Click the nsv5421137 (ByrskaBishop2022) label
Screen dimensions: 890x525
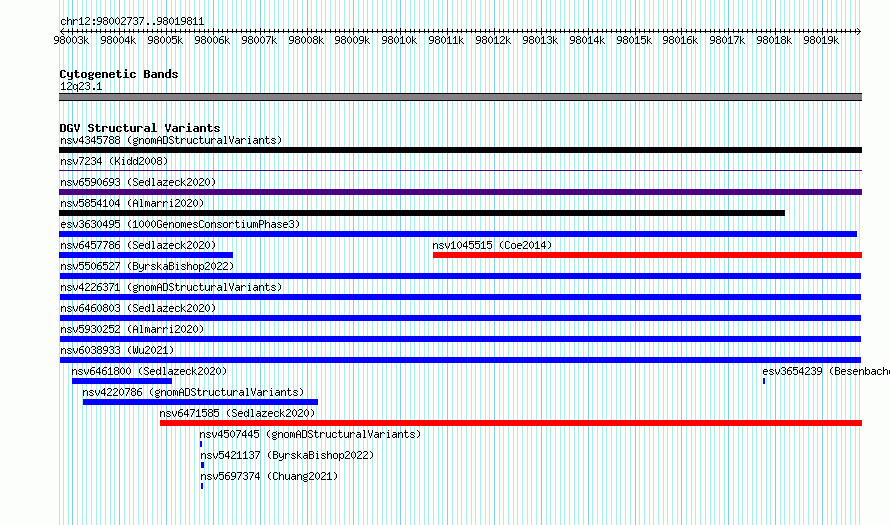287,455
